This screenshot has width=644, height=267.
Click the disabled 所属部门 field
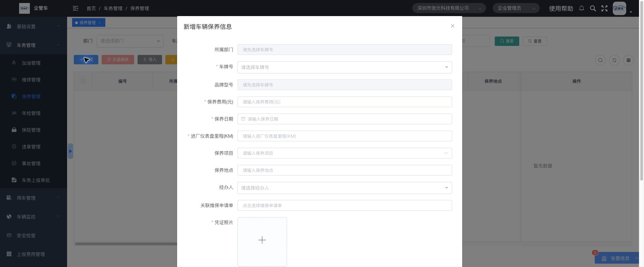[x=344, y=50]
